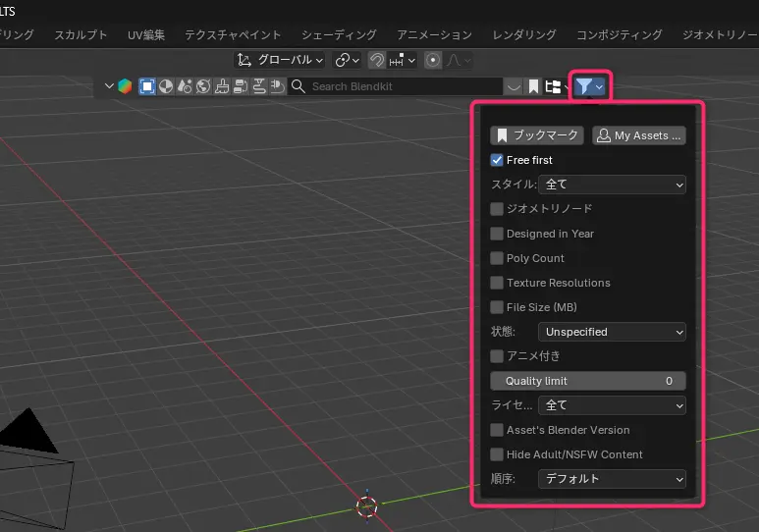Enable Hide Adult/NSFW Content checkbox
Screen dimensions: 759x532
pyautogui.click(x=497, y=454)
